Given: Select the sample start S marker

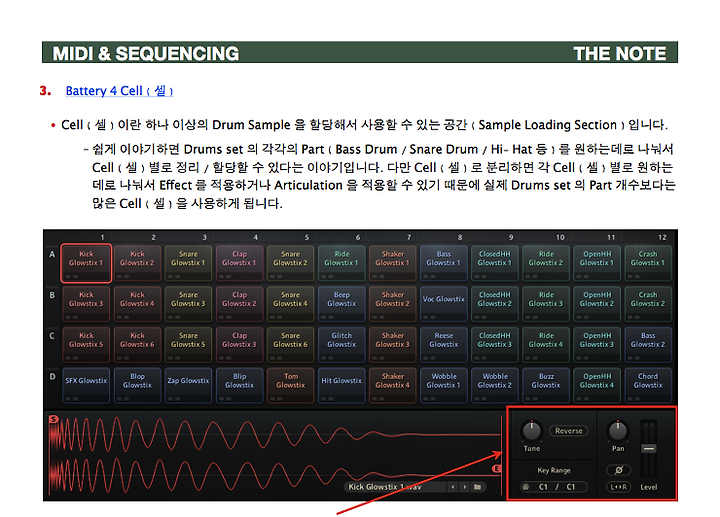Looking at the screenshot, I should pos(54,419).
